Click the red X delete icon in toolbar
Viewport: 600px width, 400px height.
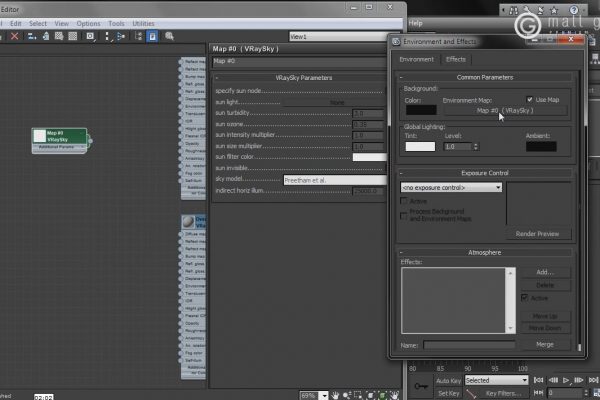(15, 36)
